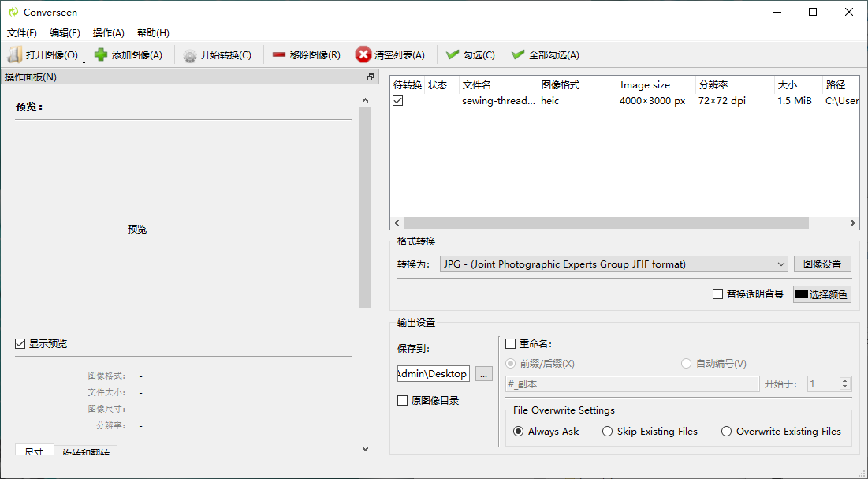The image size is (868, 479).
Task: Open the 编辑 menu
Action: [65, 32]
